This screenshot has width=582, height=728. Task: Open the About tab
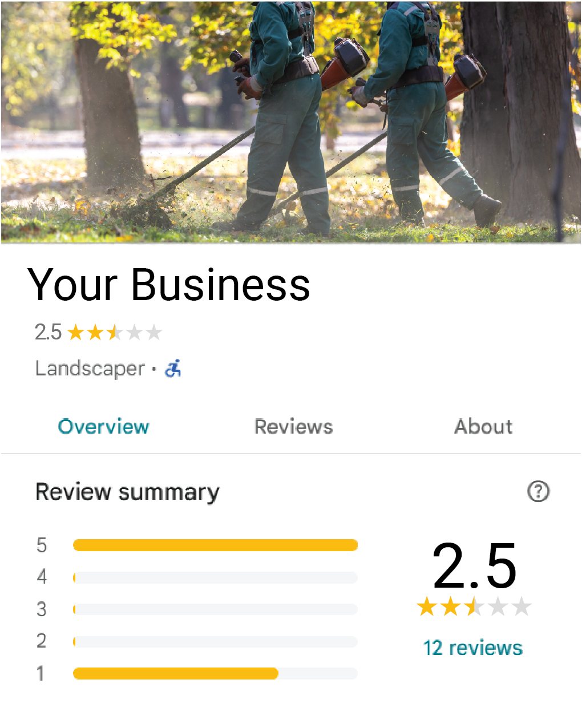tap(483, 427)
